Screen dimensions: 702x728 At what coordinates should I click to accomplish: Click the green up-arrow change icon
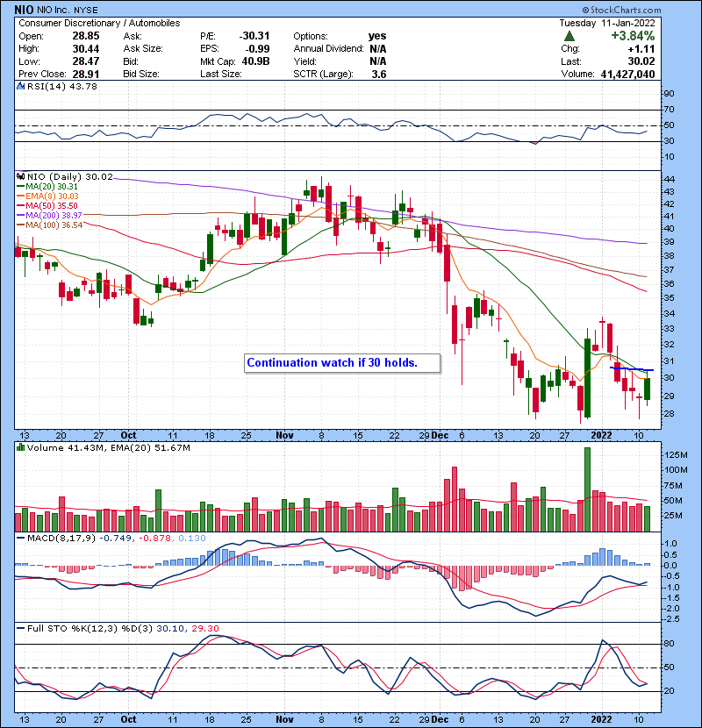pos(569,36)
